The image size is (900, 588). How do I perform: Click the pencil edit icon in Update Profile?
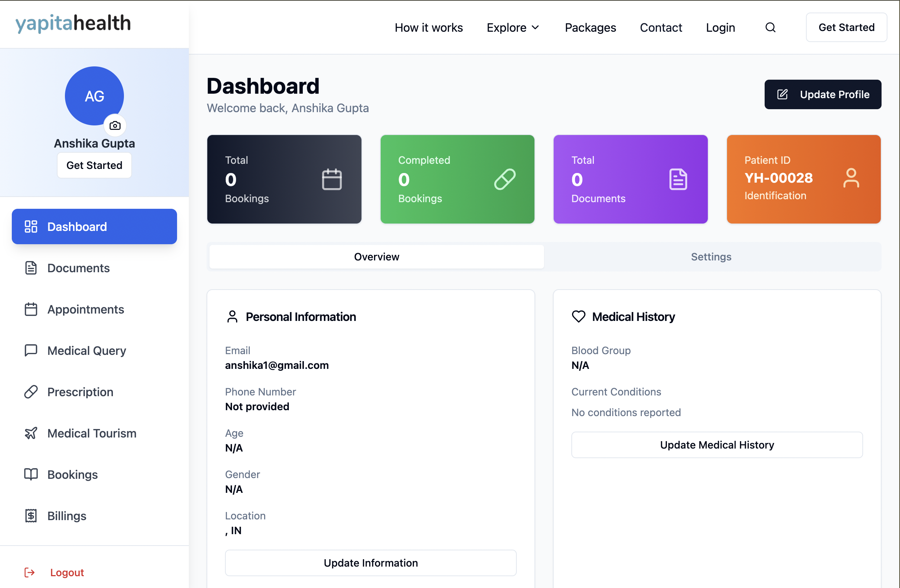click(x=782, y=94)
